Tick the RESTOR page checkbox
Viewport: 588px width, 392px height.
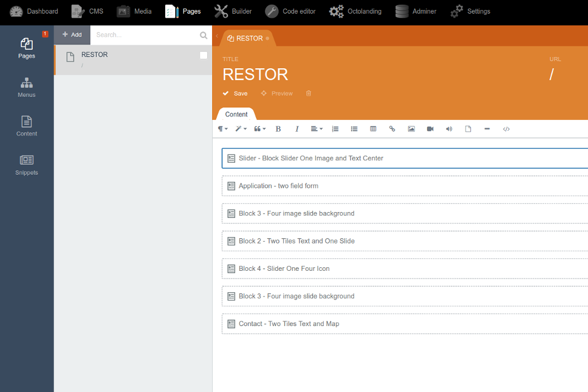tap(204, 55)
